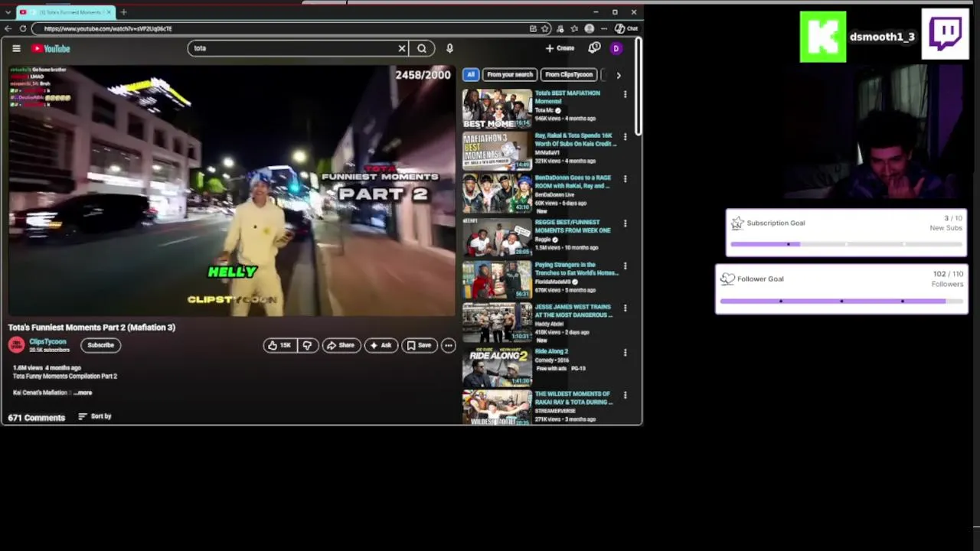Open options for WILDEST MOMENTS OF RAKAI video

pos(625,395)
